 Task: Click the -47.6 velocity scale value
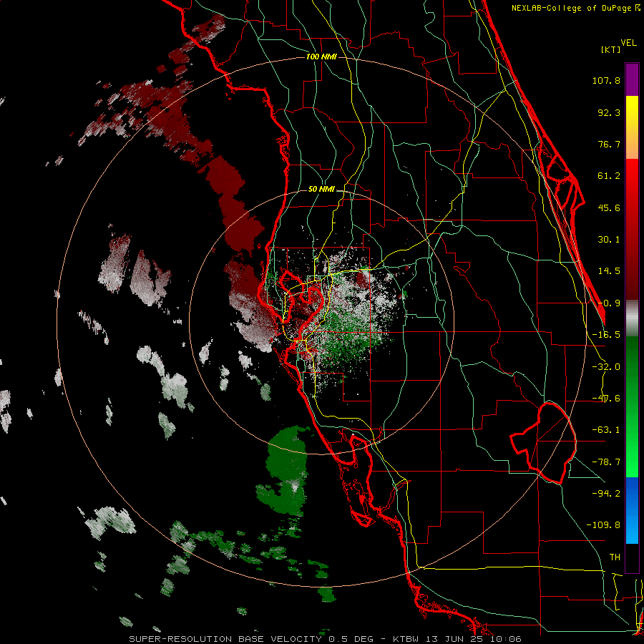[606, 399]
